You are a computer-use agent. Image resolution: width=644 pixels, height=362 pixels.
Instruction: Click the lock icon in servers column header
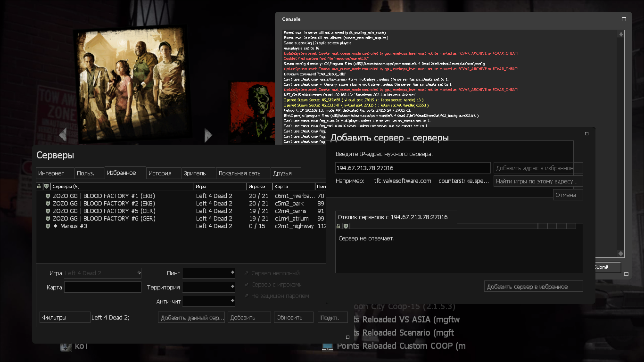click(39, 187)
